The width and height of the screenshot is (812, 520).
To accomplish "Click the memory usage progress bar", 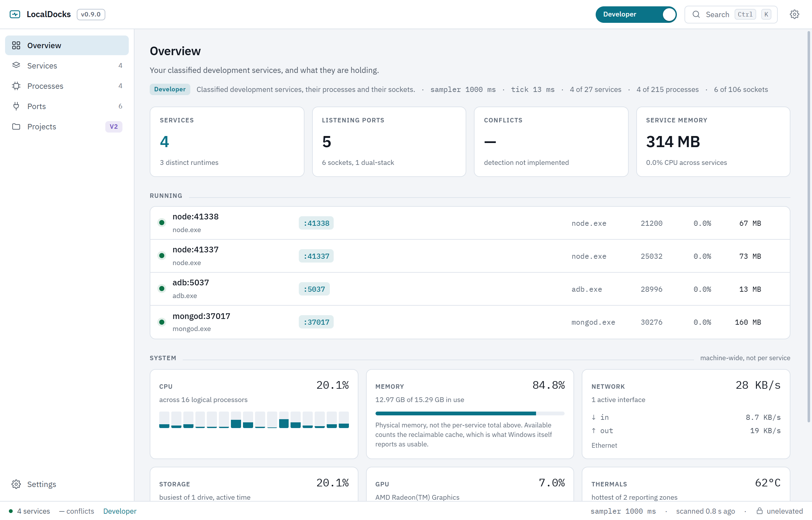I will (x=469, y=413).
